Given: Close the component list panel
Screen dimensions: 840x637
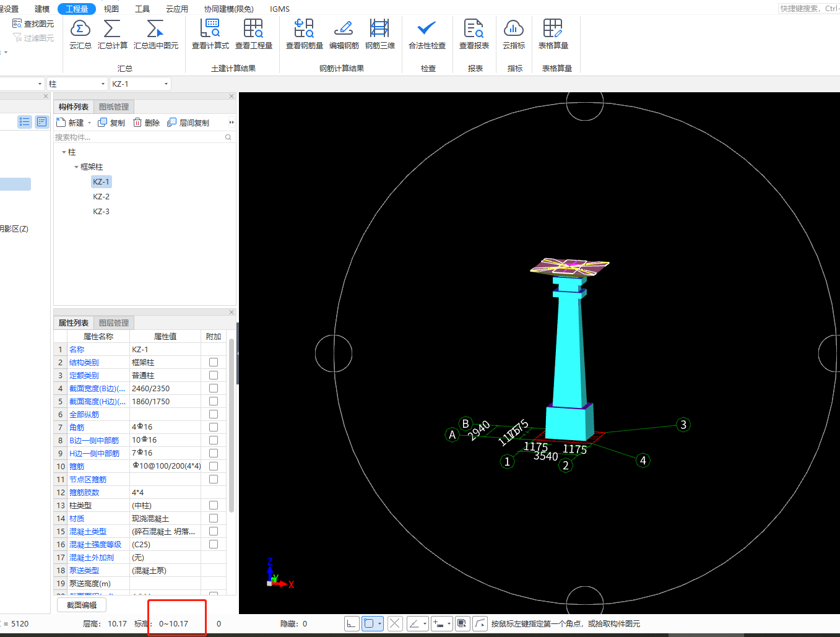Looking at the screenshot, I should pos(232,97).
